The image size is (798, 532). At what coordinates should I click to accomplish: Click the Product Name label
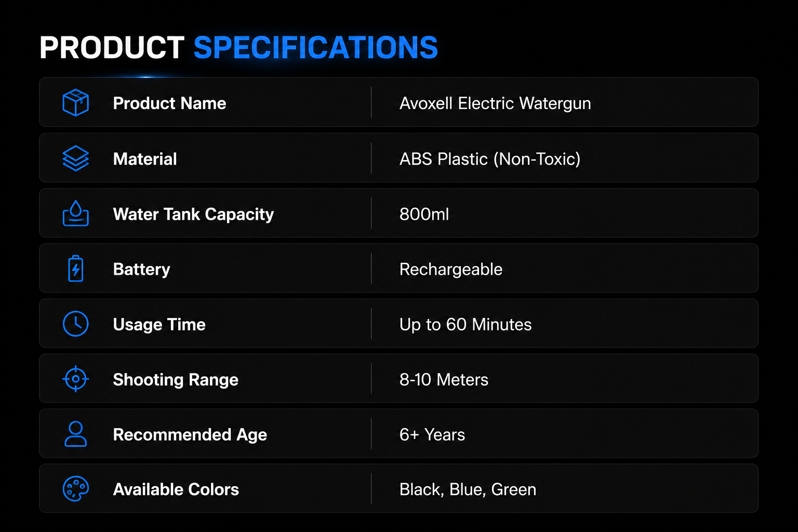pos(169,103)
